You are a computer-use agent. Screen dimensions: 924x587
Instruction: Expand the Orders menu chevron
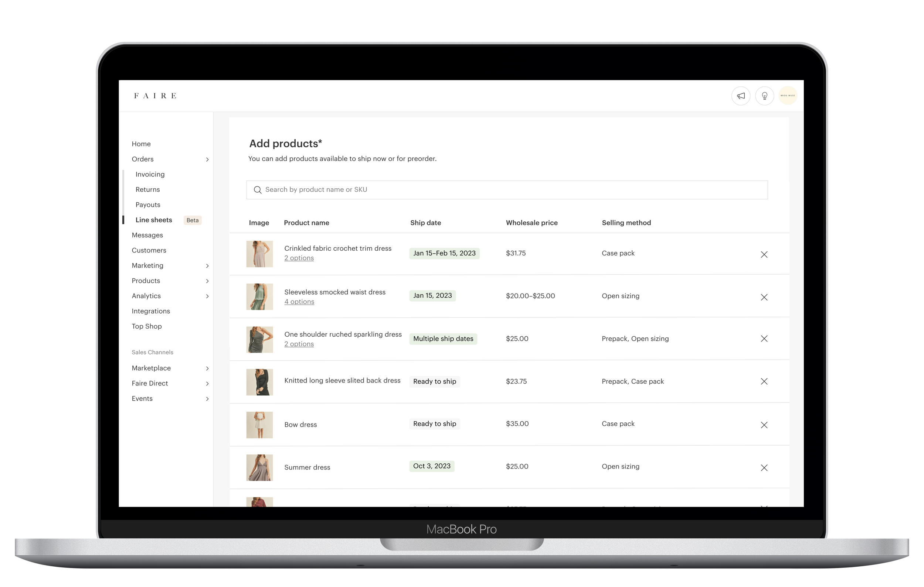pyautogui.click(x=207, y=159)
